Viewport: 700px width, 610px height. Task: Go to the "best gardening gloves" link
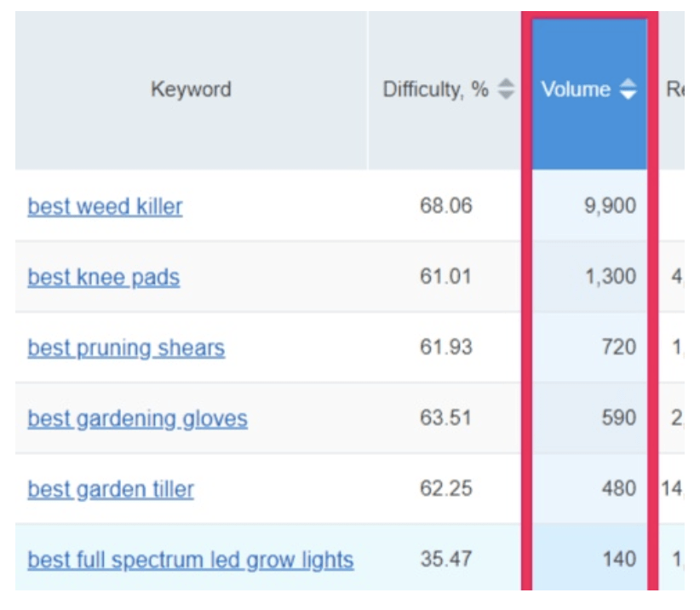137,418
